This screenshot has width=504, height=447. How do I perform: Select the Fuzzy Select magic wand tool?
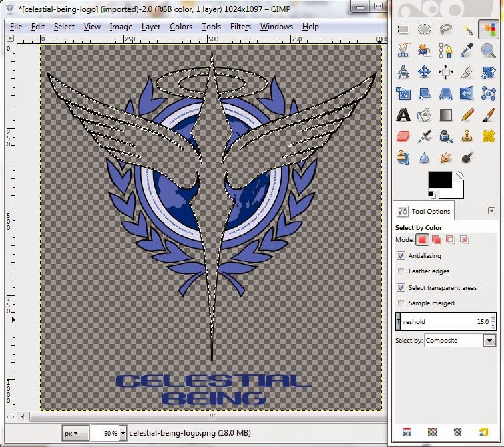click(x=467, y=29)
